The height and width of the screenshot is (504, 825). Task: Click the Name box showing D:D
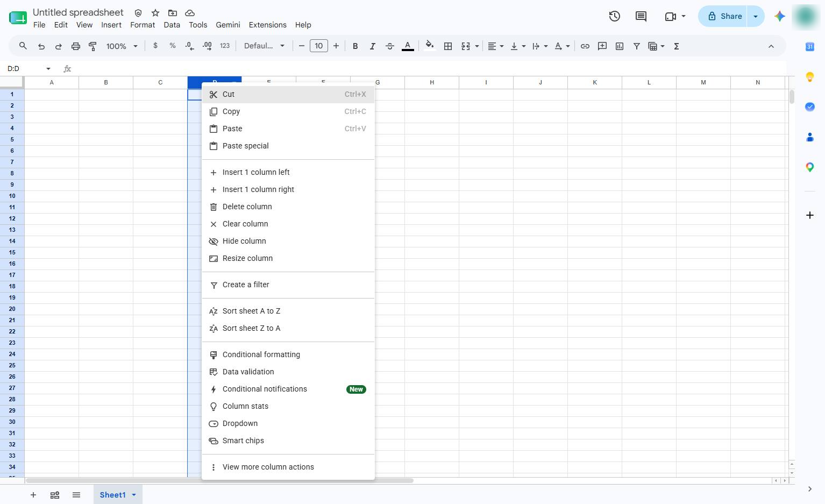[x=29, y=68]
